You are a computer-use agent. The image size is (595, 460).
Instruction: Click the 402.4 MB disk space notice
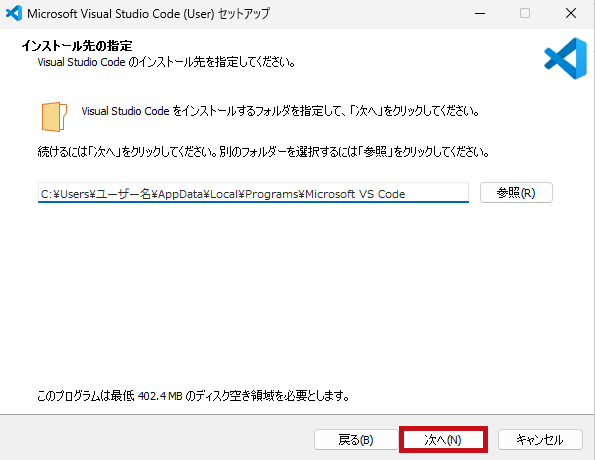click(193, 396)
